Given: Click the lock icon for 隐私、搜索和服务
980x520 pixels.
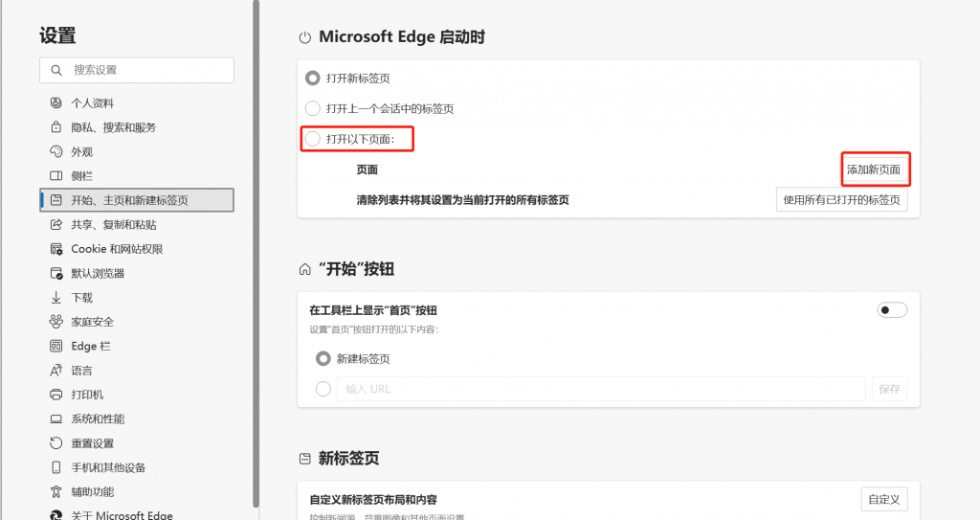Looking at the screenshot, I should click(x=56, y=127).
